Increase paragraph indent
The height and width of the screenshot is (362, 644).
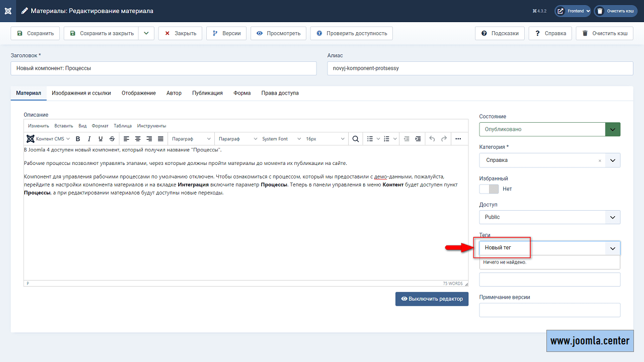[x=418, y=138]
